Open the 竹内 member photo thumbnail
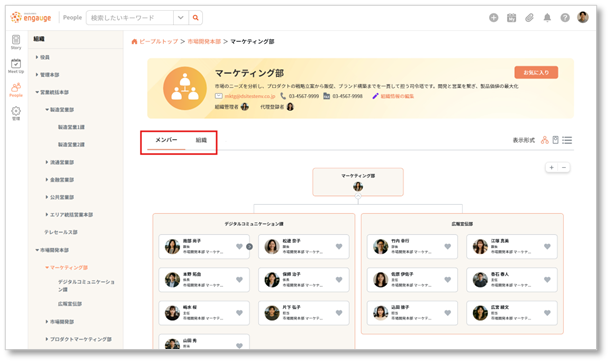The height and width of the screenshot is (363, 610). coord(380,246)
